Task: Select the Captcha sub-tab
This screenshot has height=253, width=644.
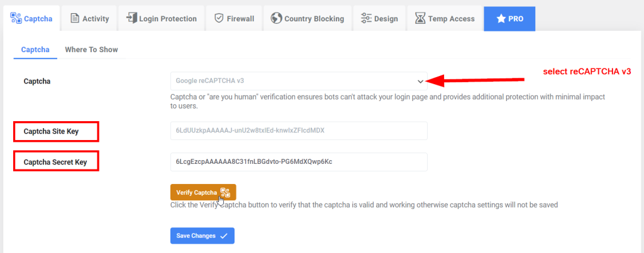Action: (35, 50)
